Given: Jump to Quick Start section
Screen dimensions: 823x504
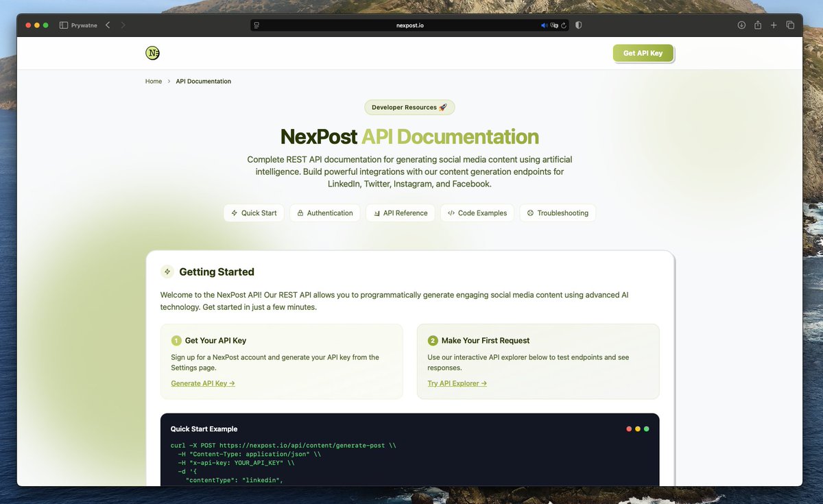Looking at the screenshot, I should 254,213.
